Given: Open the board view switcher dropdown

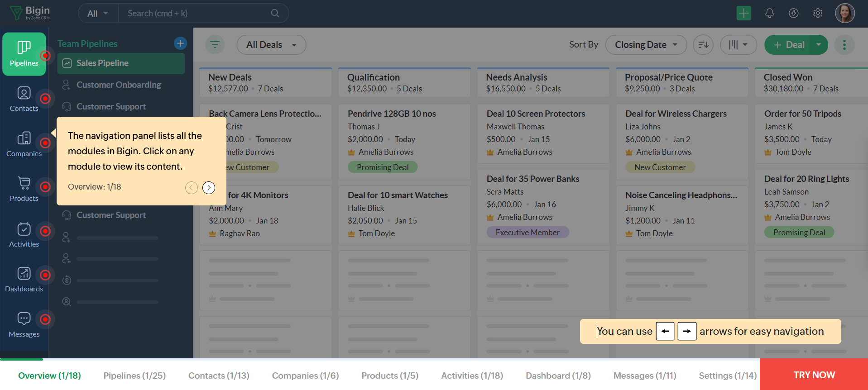Looking at the screenshot, I should 738,45.
